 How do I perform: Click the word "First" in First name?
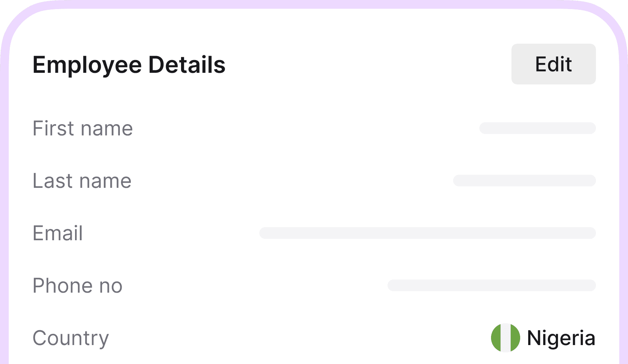click(54, 128)
